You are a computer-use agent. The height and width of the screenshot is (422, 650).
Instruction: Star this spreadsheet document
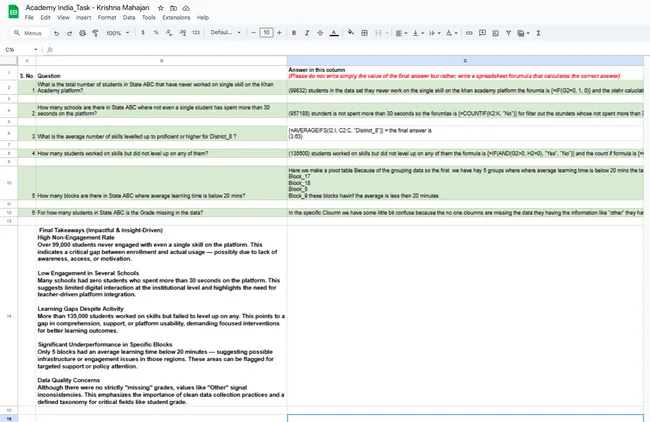pyautogui.click(x=160, y=8)
